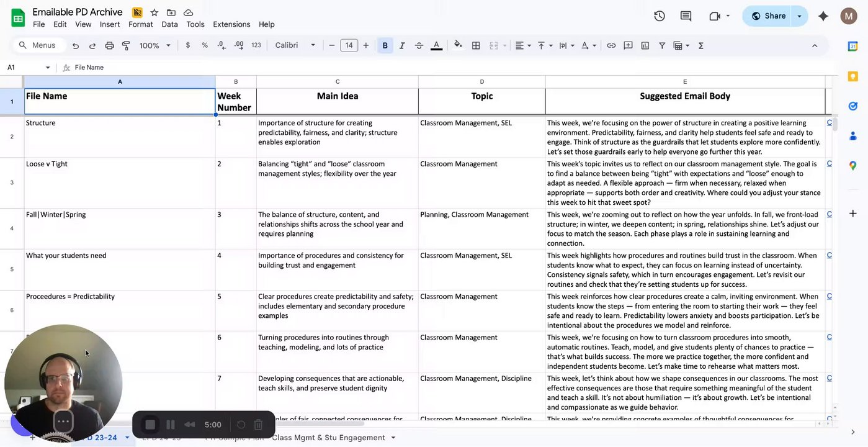Open the View menu
The image size is (868, 447).
tap(83, 24)
